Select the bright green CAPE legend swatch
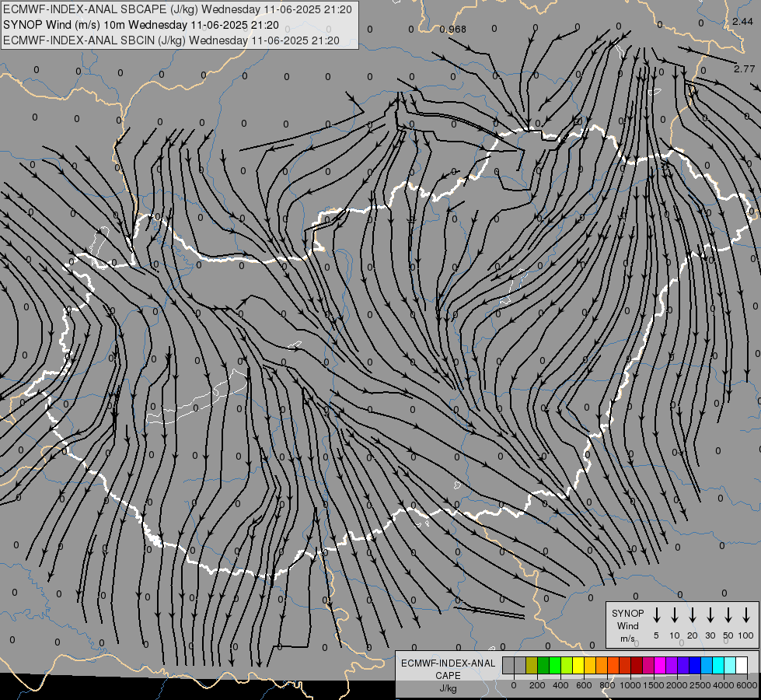The image size is (761, 700). click(555, 665)
